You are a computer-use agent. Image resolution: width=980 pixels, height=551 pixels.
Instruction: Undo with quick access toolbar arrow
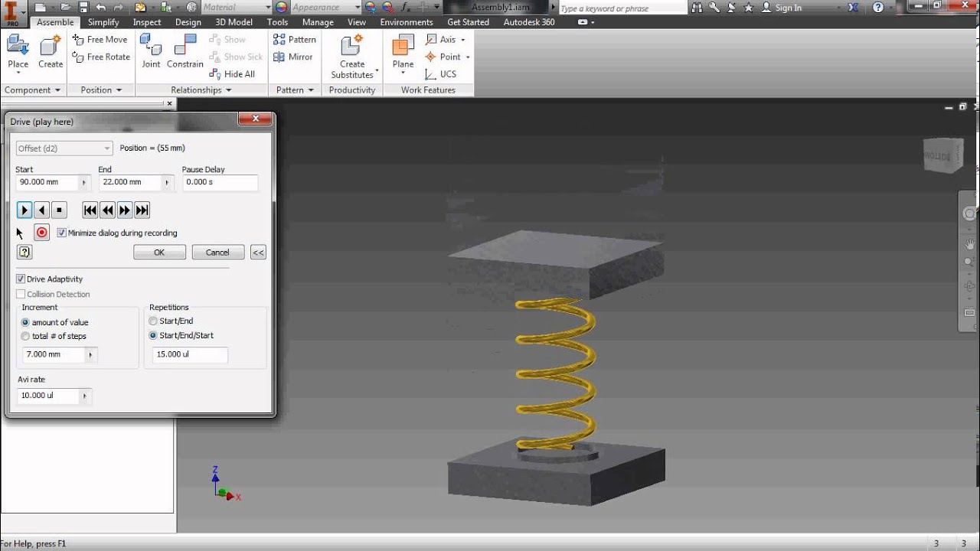click(x=101, y=8)
